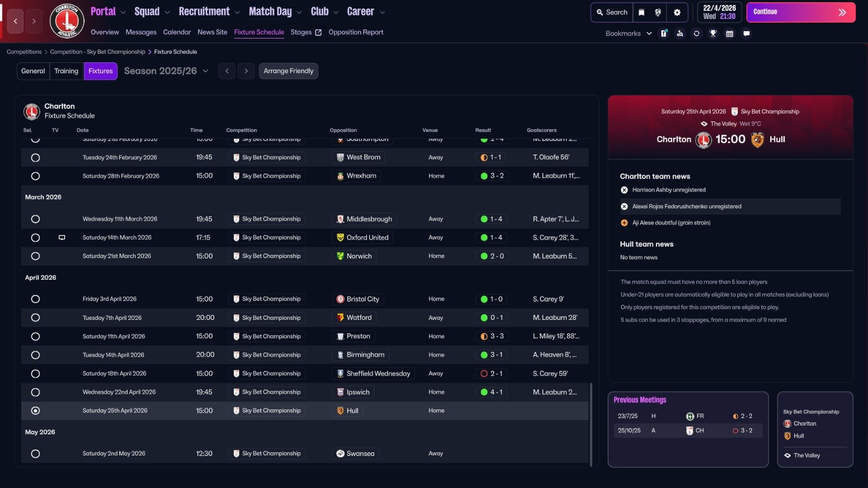Viewport: 868px width, 488px height.
Task: Select the West Brom fixture radio button
Action: (35, 158)
